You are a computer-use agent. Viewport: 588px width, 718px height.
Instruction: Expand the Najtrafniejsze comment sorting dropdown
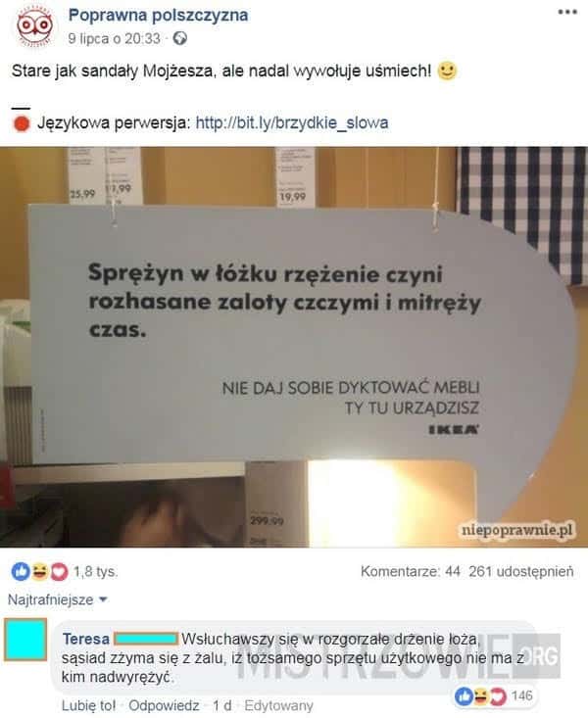point(58,599)
